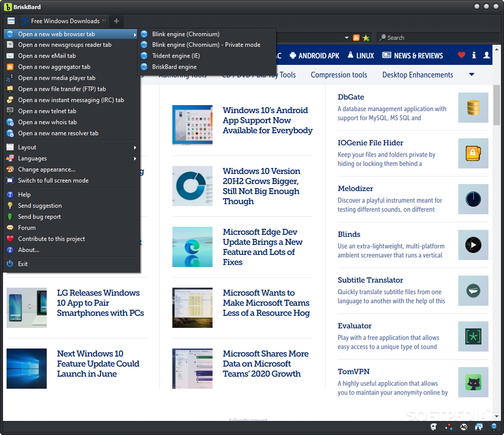Open a new file transfer (FTP) tab
The width and height of the screenshot is (504, 435).
tap(72, 89)
